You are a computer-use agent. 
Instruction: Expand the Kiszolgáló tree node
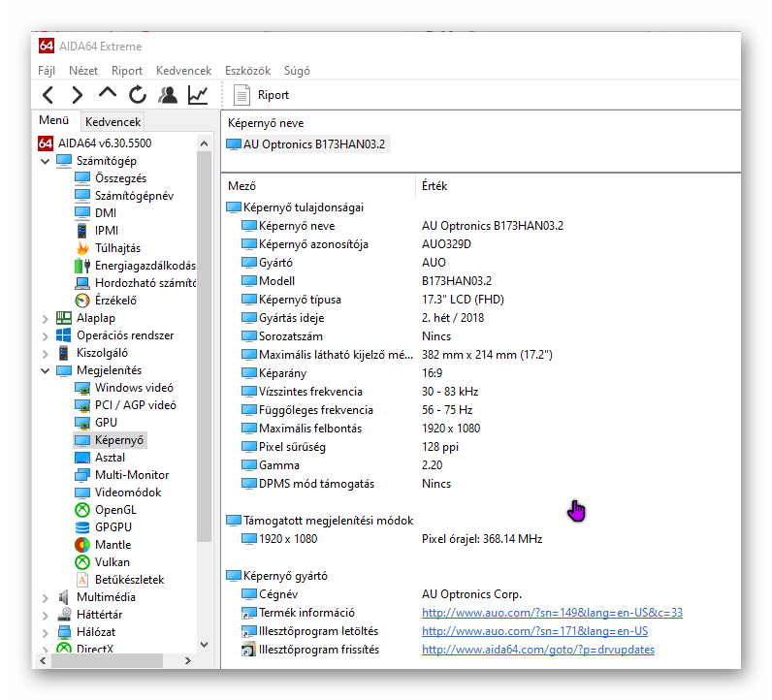click(46, 354)
